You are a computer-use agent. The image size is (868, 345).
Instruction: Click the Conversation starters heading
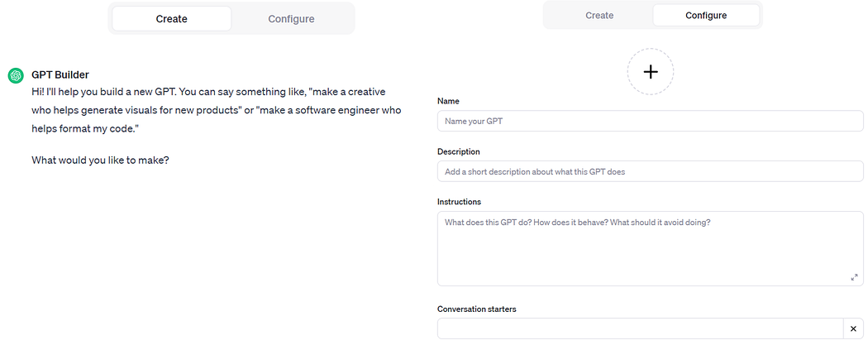click(x=477, y=309)
